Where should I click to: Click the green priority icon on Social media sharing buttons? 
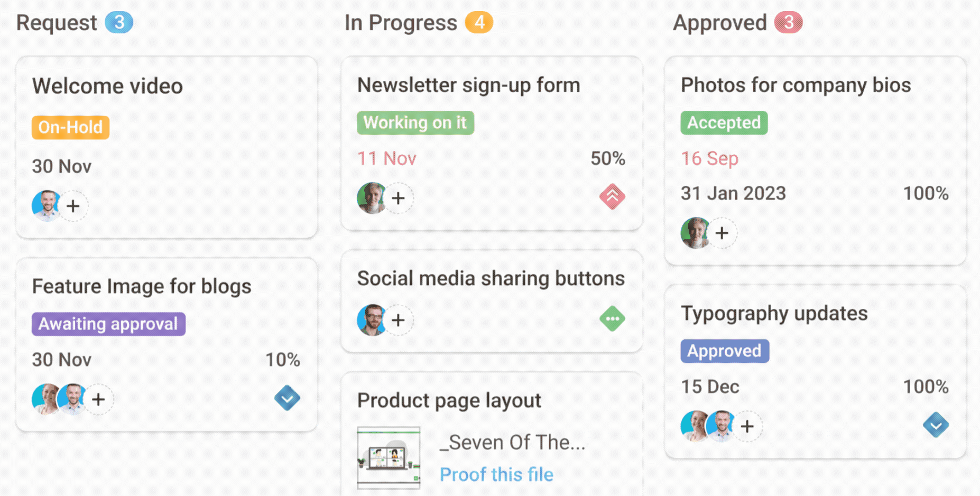point(612,319)
